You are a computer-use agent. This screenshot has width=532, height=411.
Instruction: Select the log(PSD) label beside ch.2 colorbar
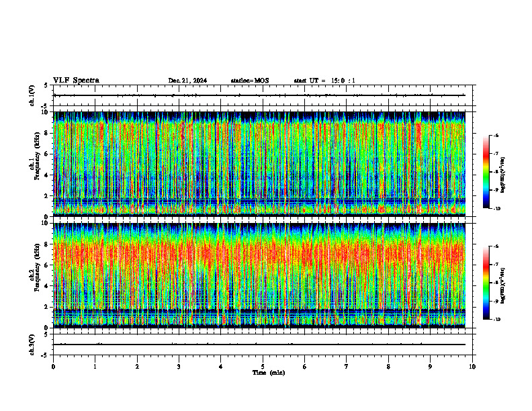[503, 286]
